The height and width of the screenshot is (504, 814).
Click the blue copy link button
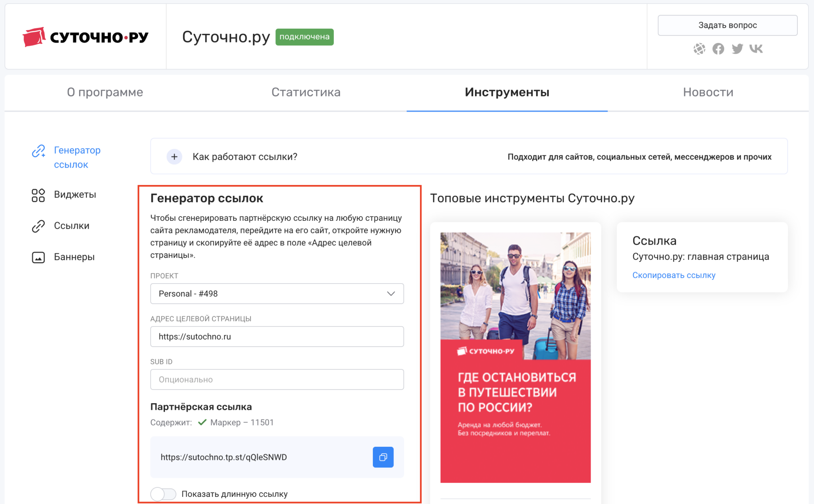tap(383, 457)
